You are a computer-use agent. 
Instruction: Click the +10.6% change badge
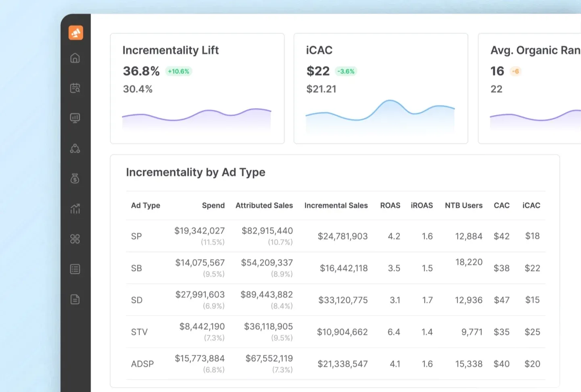coord(179,71)
